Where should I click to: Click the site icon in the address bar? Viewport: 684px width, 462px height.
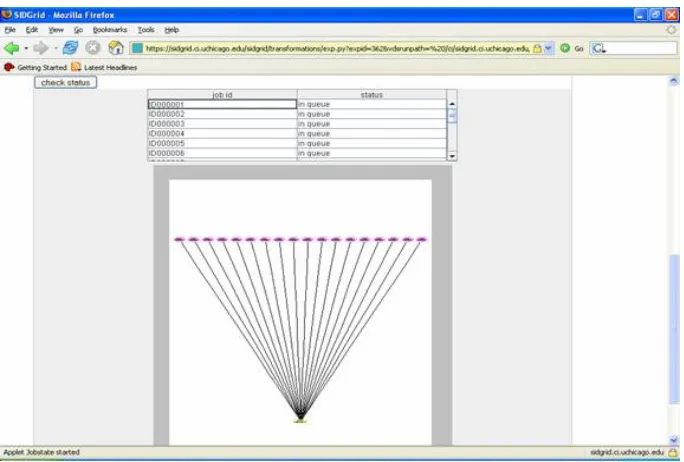137,48
